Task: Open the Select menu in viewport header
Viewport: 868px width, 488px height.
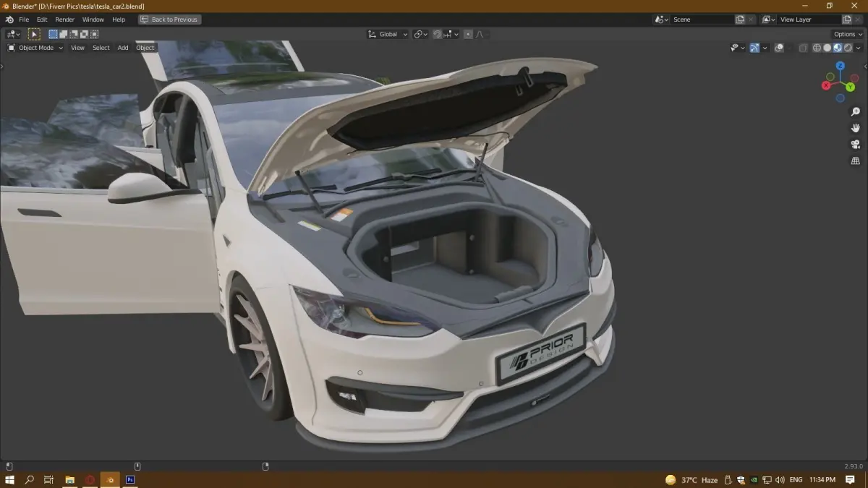Action: pos(101,48)
